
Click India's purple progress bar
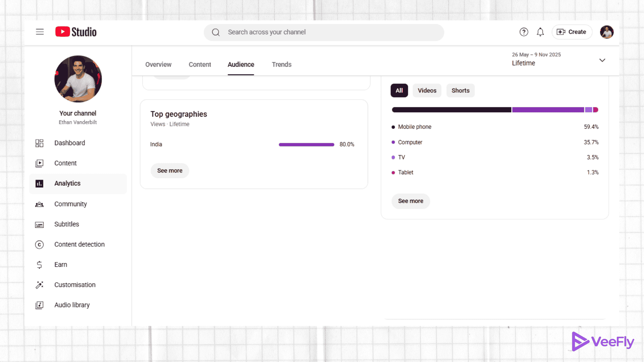pyautogui.click(x=306, y=144)
